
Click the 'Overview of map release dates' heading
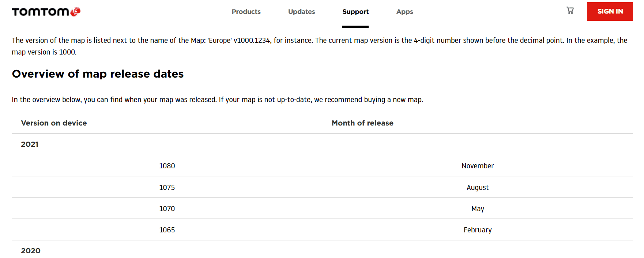98,74
